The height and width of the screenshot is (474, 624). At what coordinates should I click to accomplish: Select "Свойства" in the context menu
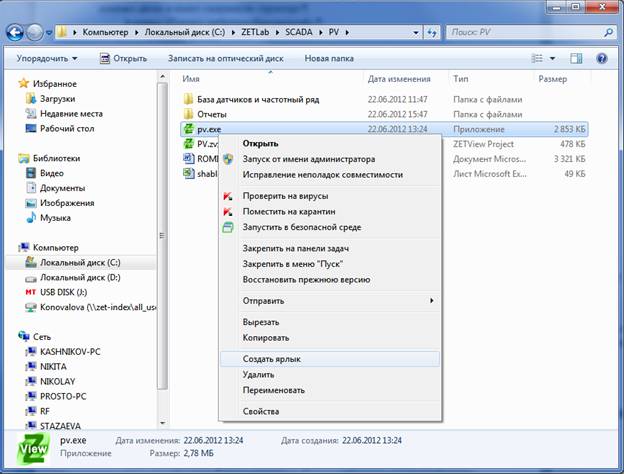tap(261, 411)
